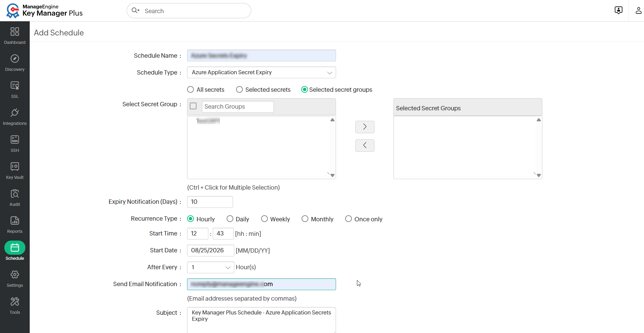Image resolution: width=644 pixels, height=333 pixels.
Task: Click the top Search box
Action: 189,11
